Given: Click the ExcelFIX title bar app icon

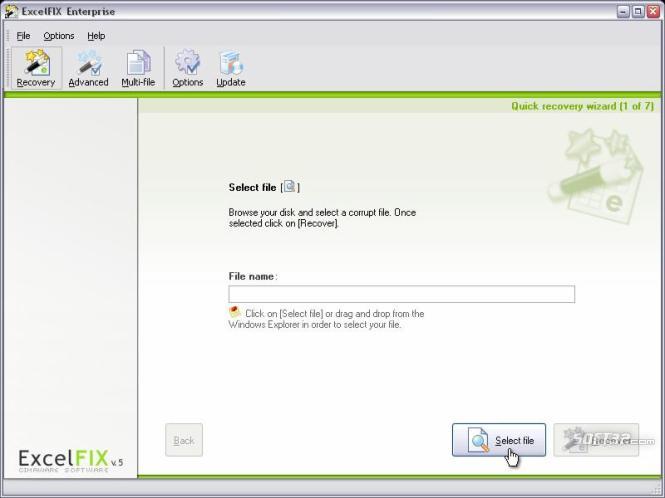Looking at the screenshot, I should 11,11.
